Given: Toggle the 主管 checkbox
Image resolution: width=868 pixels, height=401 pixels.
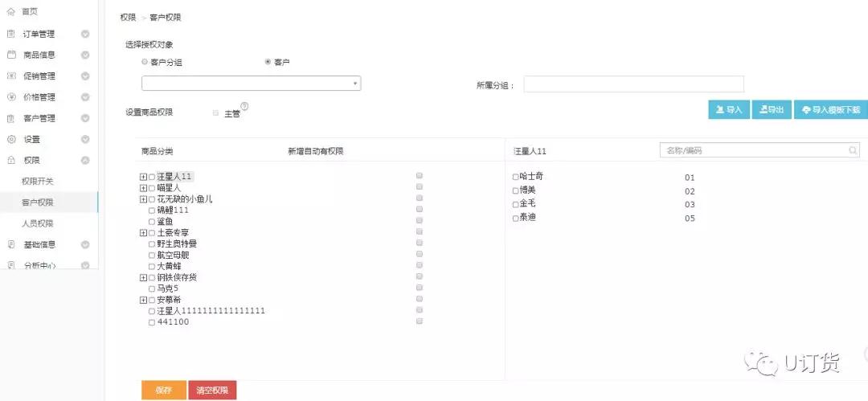Looking at the screenshot, I should (x=216, y=113).
